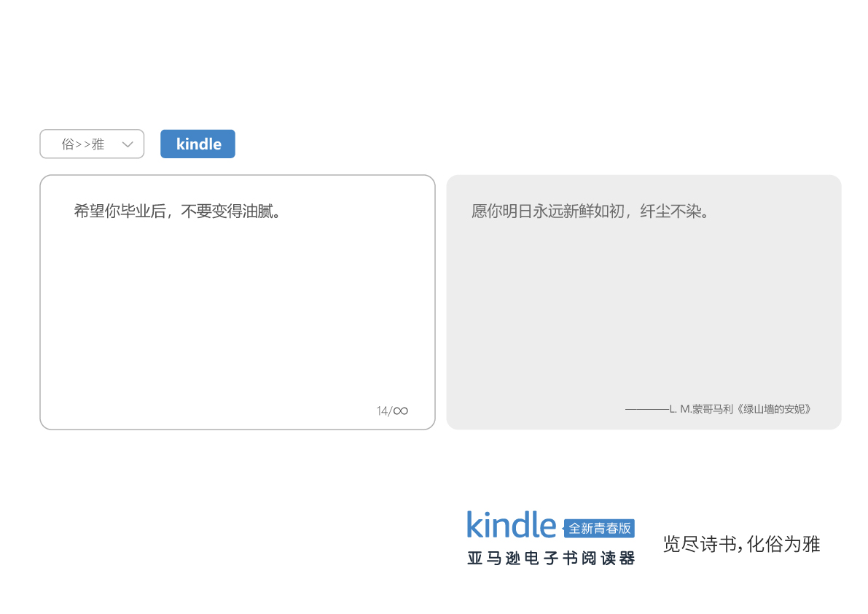
Task: Click the dropdown chevron arrow
Action: 128,144
